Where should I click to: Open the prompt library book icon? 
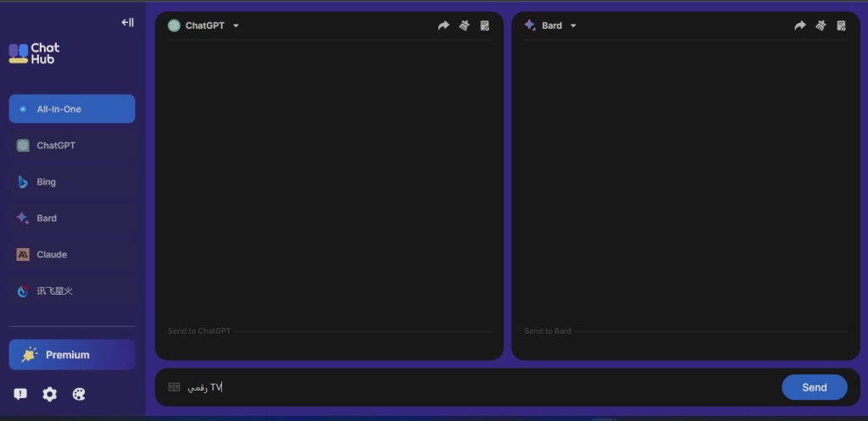pos(174,387)
